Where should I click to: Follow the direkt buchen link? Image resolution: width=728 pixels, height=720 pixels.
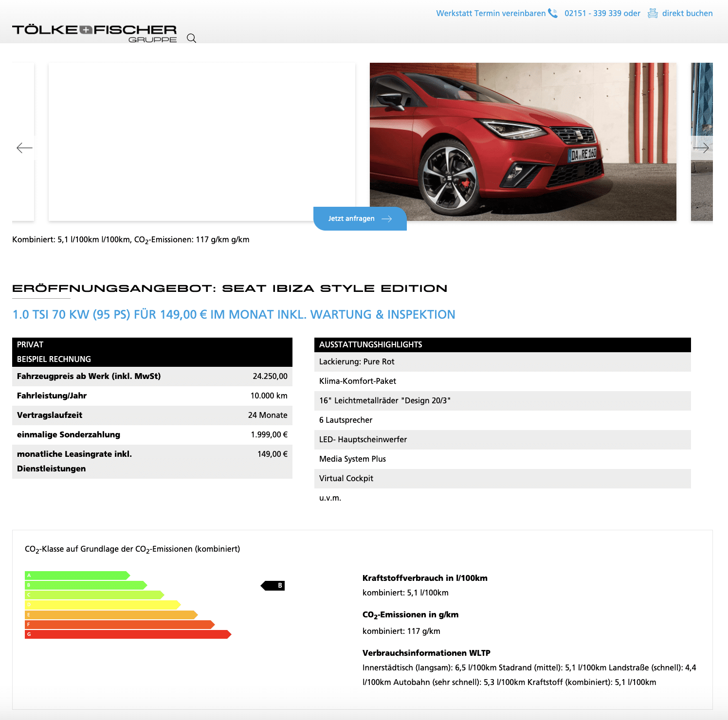687,13
